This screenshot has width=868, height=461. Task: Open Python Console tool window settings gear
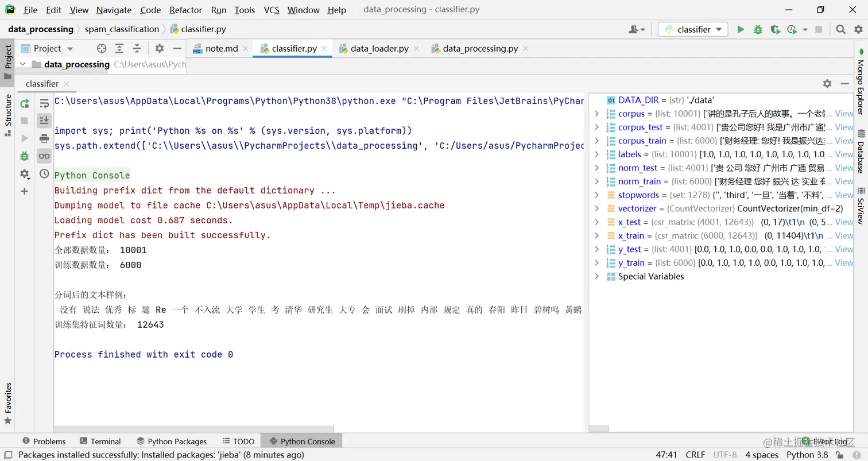pyautogui.click(x=827, y=83)
